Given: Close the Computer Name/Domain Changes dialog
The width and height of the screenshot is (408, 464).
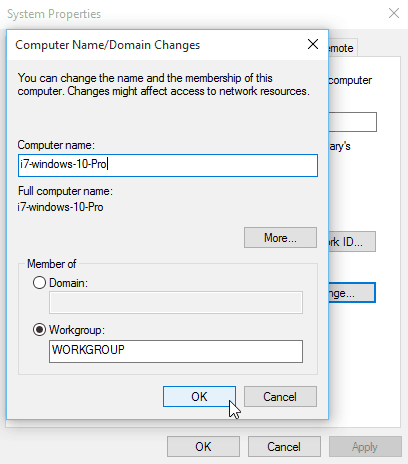Looking at the screenshot, I should (313, 44).
